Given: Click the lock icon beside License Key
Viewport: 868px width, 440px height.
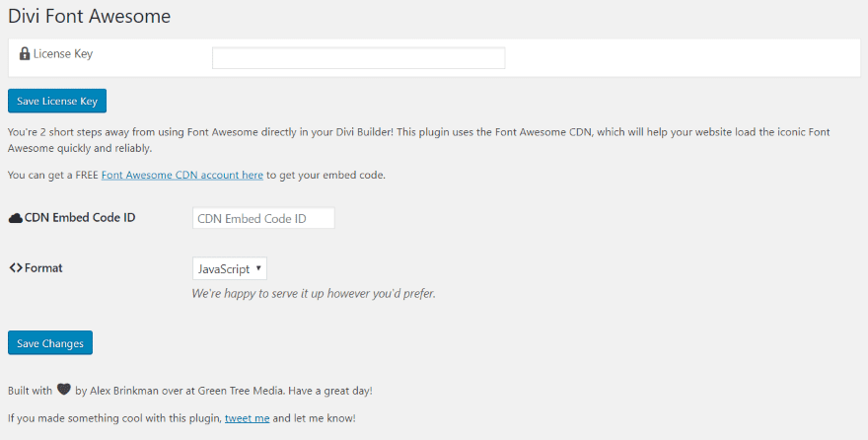Looking at the screenshot, I should [x=25, y=54].
